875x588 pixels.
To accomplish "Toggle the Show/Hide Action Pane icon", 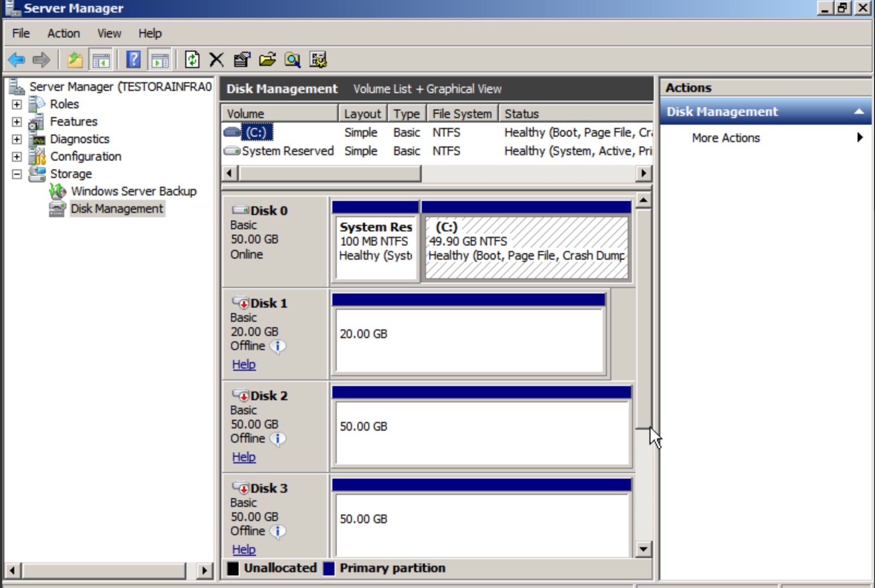I will tap(160, 59).
